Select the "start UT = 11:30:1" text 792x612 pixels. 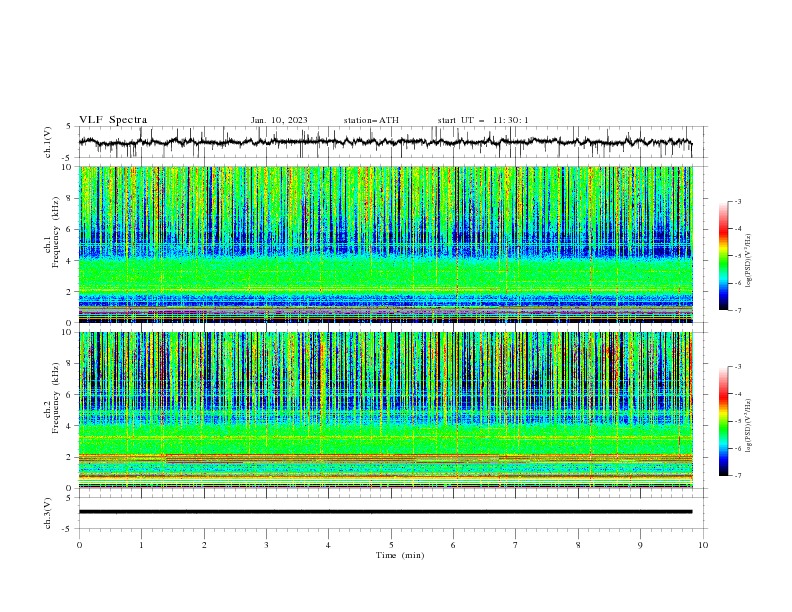pos(483,120)
